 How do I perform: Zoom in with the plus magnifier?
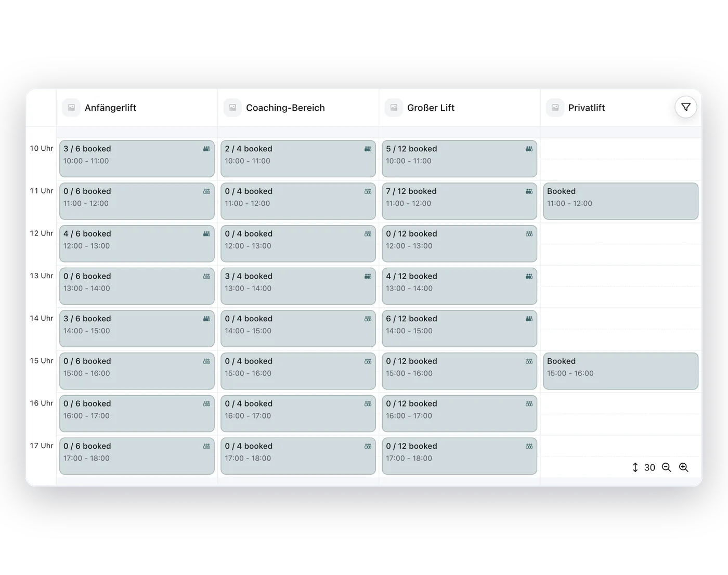point(683,467)
